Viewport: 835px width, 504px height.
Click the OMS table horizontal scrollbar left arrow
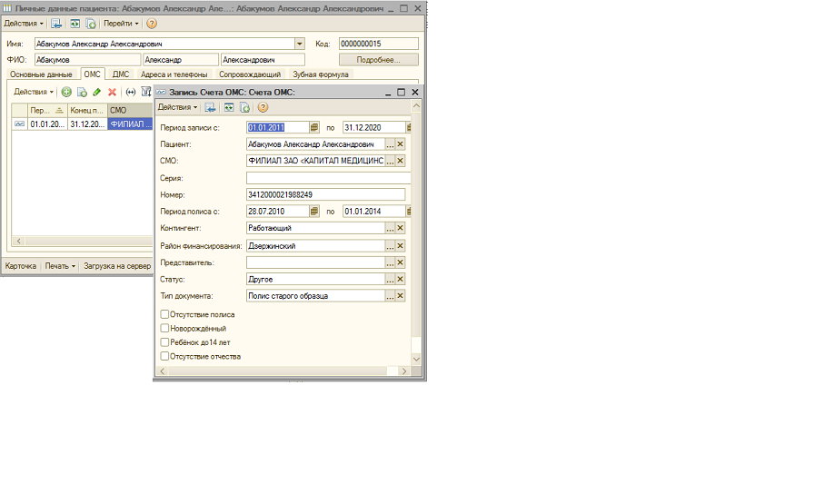(19, 241)
